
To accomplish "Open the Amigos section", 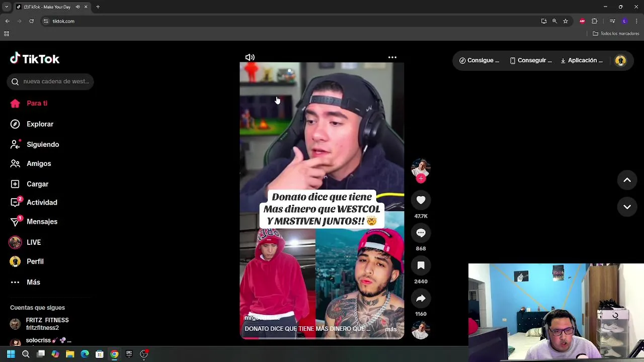I will pos(31,163).
